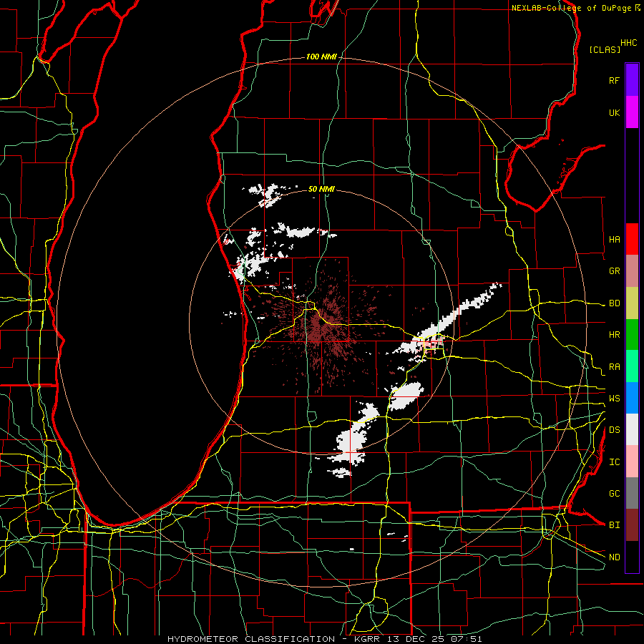This screenshot has height=644, width=644.
Task: Click the HYDROMETEOR CLASSIFICATION caption text
Action: point(251,639)
